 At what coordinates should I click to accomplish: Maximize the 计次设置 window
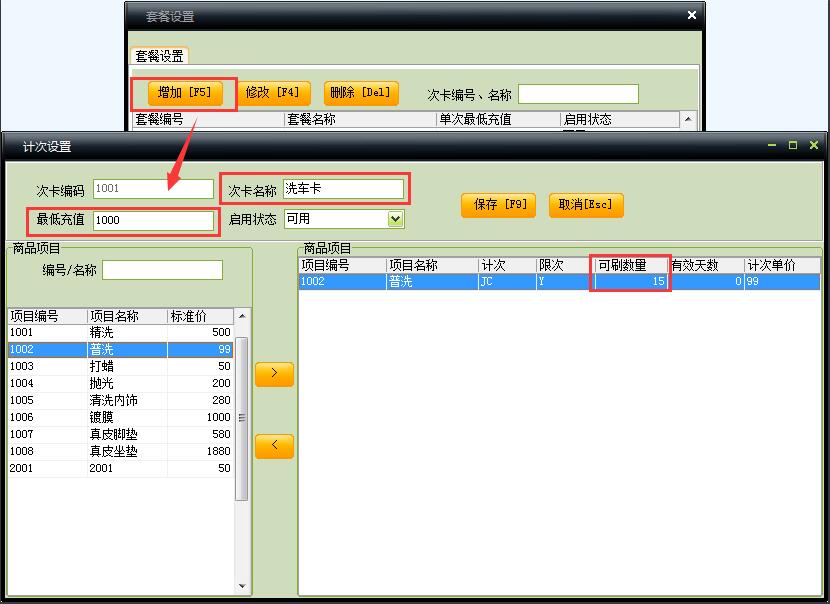click(792, 145)
